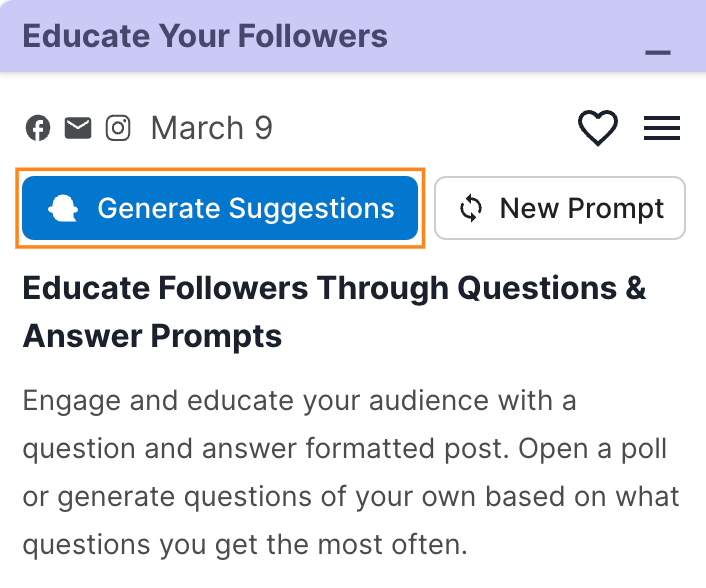Click the purple header bar background

[500, 36]
